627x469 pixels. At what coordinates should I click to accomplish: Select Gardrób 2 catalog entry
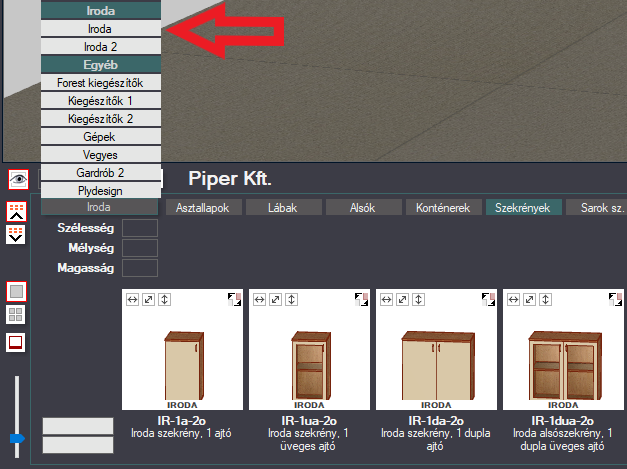[x=101, y=173]
